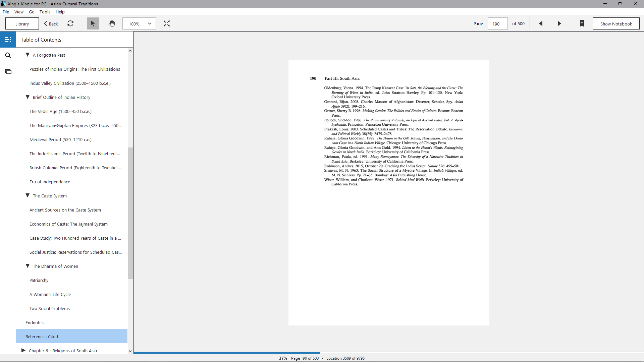Viewport: 644px width, 362px height.
Task: Open the Help menu
Action: point(60,12)
